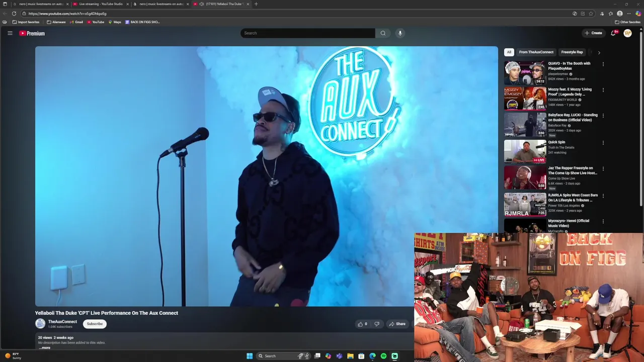The height and width of the screenshot is (362, 644).
Task: Open RJMRLA freestyle thumbnail
Action: click(525, 204)
